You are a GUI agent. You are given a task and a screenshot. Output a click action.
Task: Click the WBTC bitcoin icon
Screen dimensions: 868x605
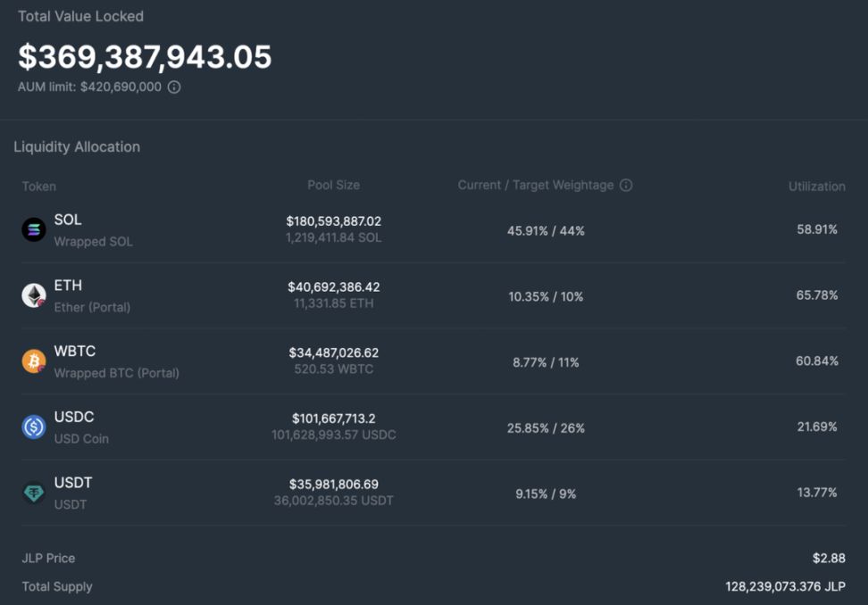pyautogui.click(x=34, y=361)
